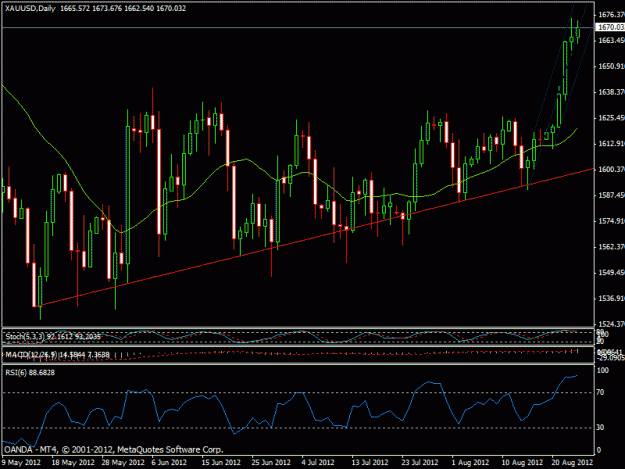This screenshot has width=625, height=469.
Task: Click the 1663.49 price axis label
Action: 611,40
